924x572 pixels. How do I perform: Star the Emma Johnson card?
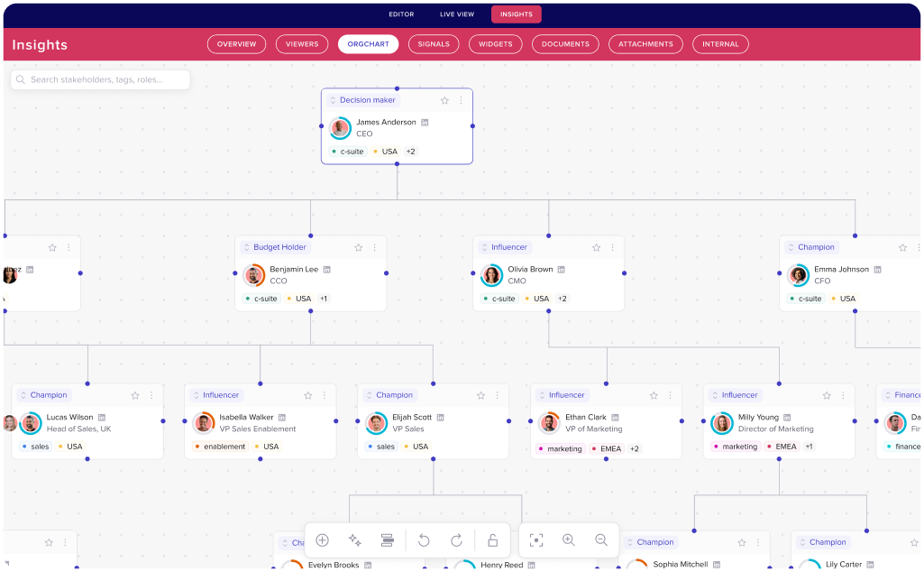pyautogui.click(x=902, y=248)
